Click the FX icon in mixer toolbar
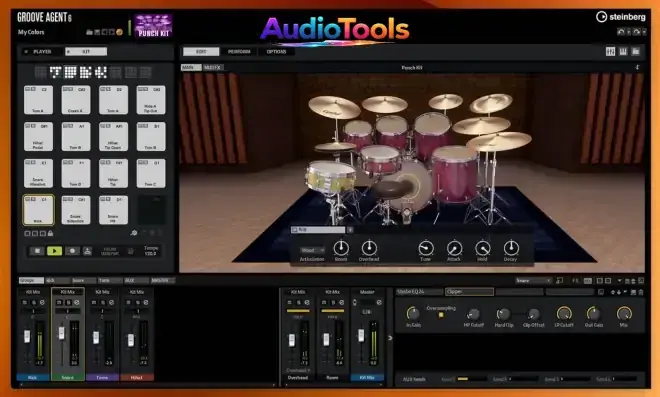Image resolution: width=660 pixels, height=397 pixels. click(575, 280)
